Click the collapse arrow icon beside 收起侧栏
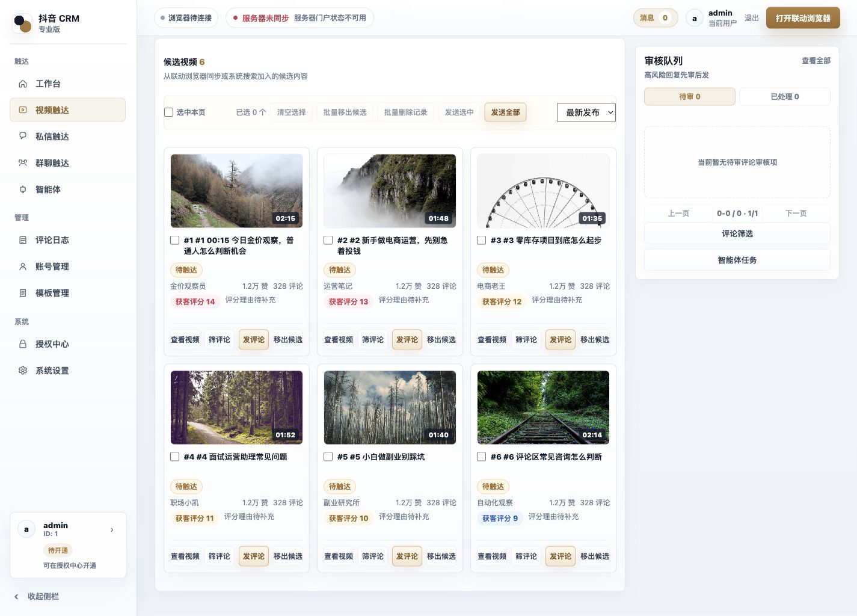This screenshot has height=616, width=857. click(16, 597)
